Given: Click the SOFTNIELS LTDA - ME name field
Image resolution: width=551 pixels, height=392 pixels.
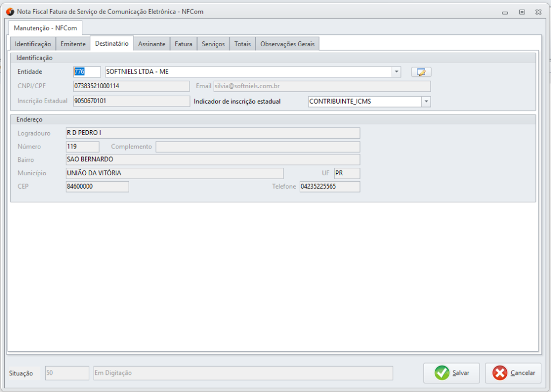Looking at the screenshot, I should pyautogui.click(x=248, y=72).
